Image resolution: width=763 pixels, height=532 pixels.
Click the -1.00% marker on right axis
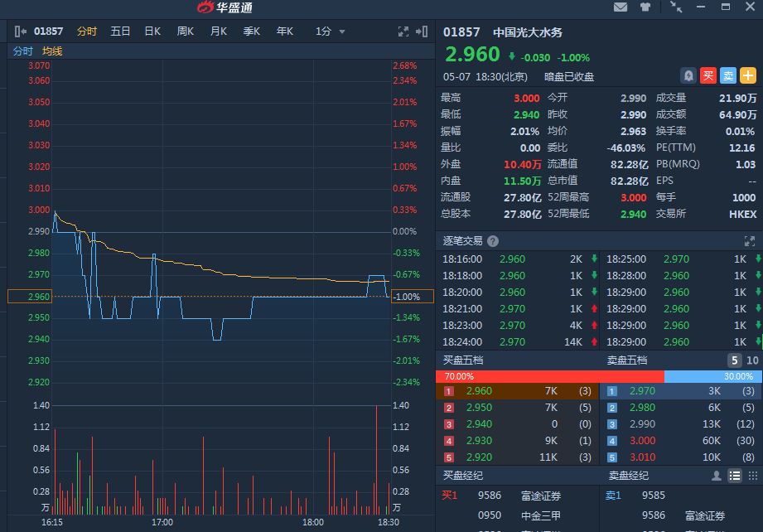click(x=413, y=297)
